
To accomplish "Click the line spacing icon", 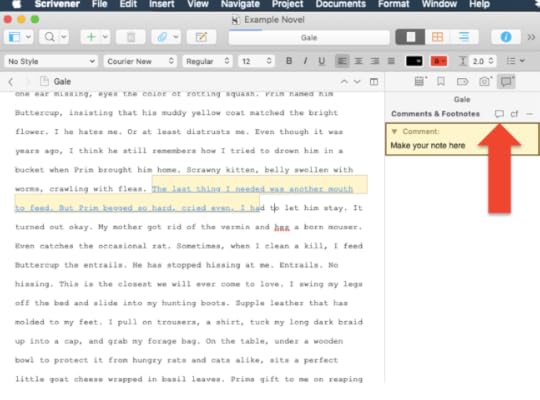I will (x=463, y=61).
